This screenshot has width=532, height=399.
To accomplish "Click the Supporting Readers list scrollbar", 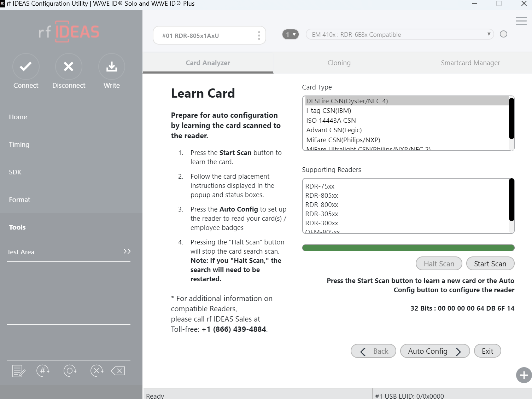I will [x=511, y=200].
